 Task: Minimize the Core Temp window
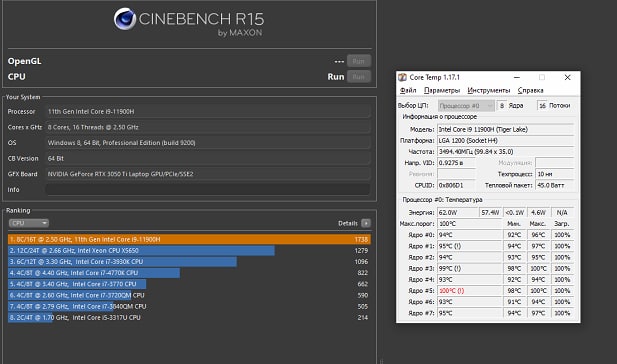(517, 78)
